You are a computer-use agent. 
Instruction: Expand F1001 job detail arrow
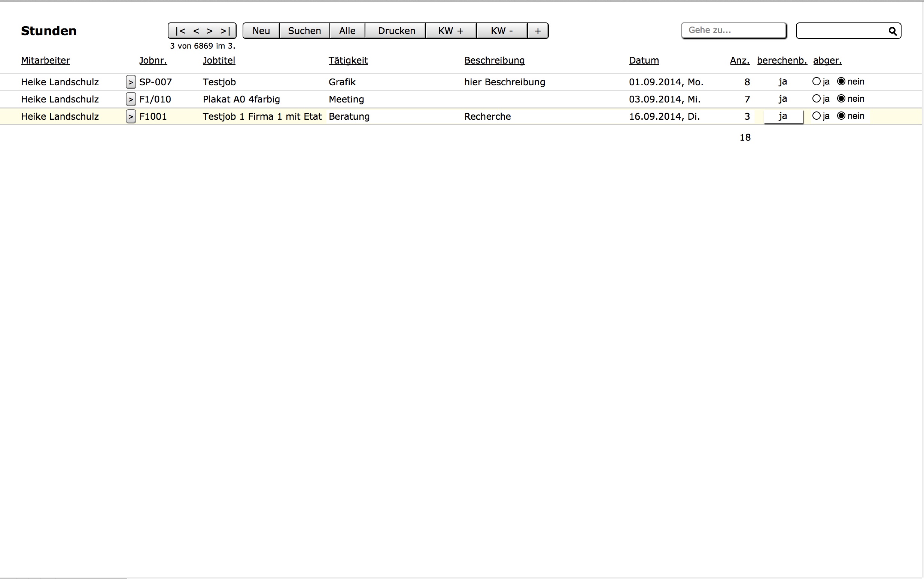coord(131,116)
